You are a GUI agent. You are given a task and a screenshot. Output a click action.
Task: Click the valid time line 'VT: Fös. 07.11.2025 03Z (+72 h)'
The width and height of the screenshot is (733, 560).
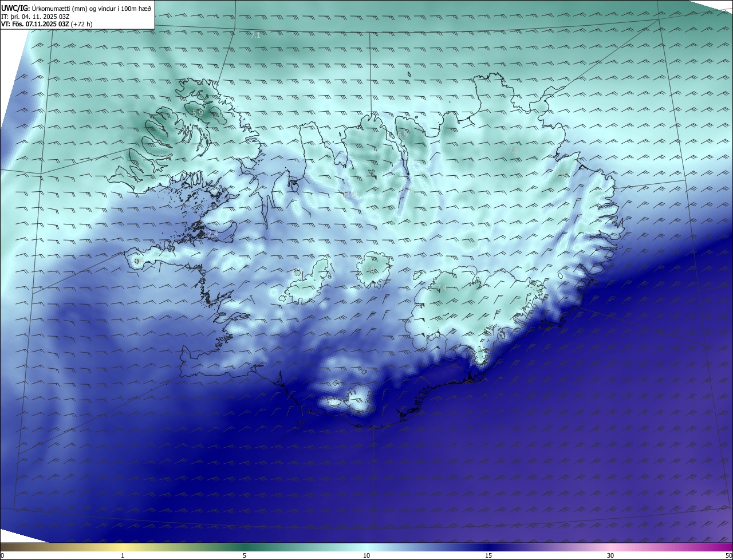pos(47,24)
